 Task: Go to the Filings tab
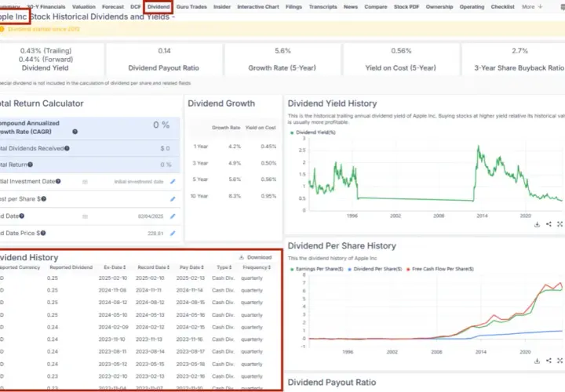tap(293, 6)
